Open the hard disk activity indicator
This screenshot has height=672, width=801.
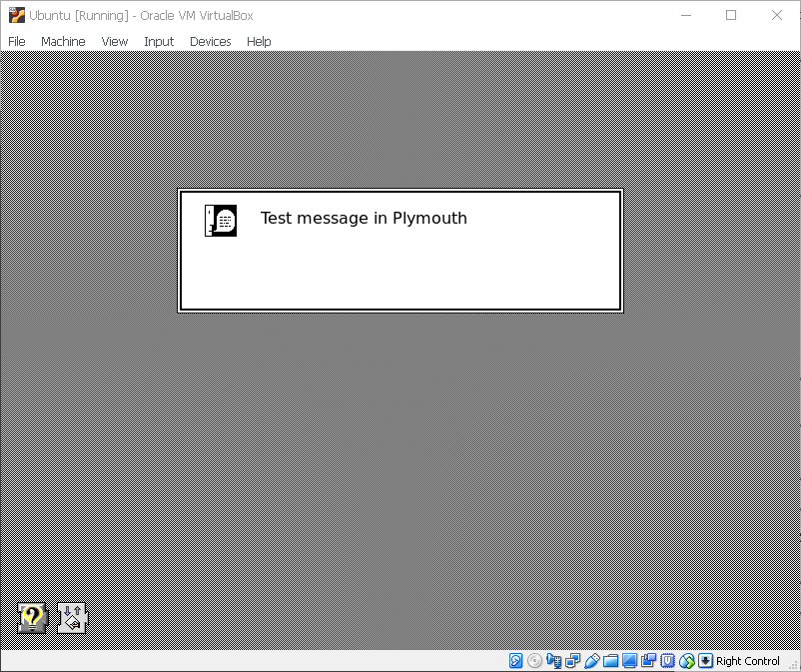coord(515,661)
